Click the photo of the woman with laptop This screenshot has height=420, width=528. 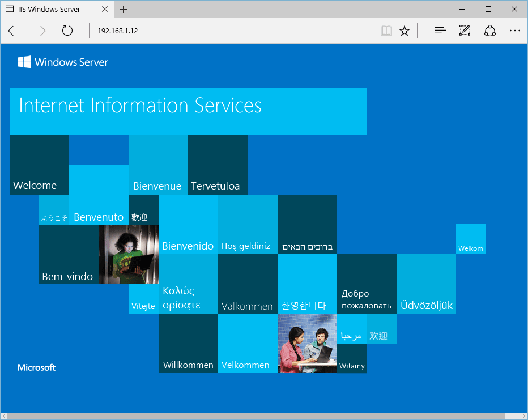(x=129, y=254)
